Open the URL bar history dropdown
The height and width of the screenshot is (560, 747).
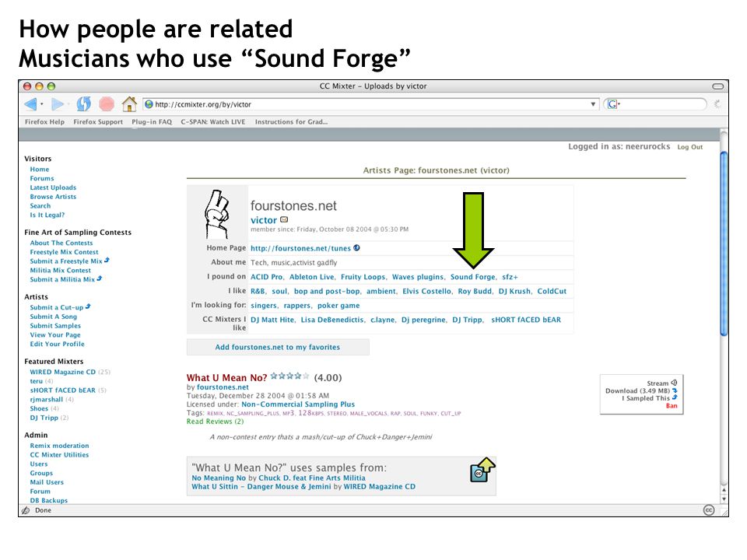593,103
